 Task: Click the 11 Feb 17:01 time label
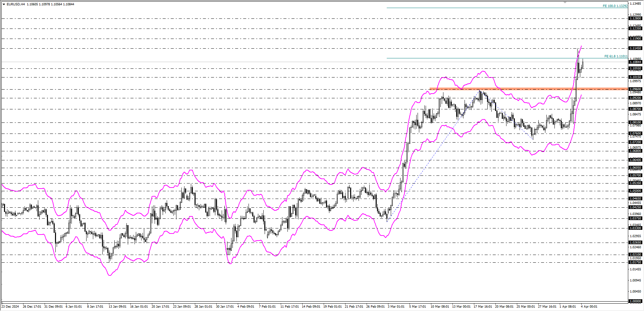pos(290,307)
